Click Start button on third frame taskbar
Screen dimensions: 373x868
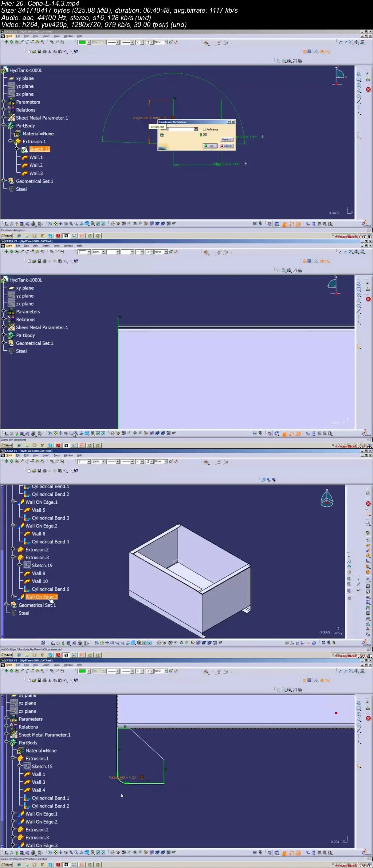point(7,655)
